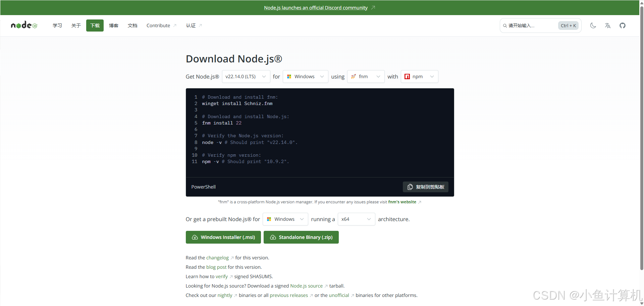This screenshot has height=306, width=644.
Task: Open the x64 architecture dropdown
Action: point(356,219)
